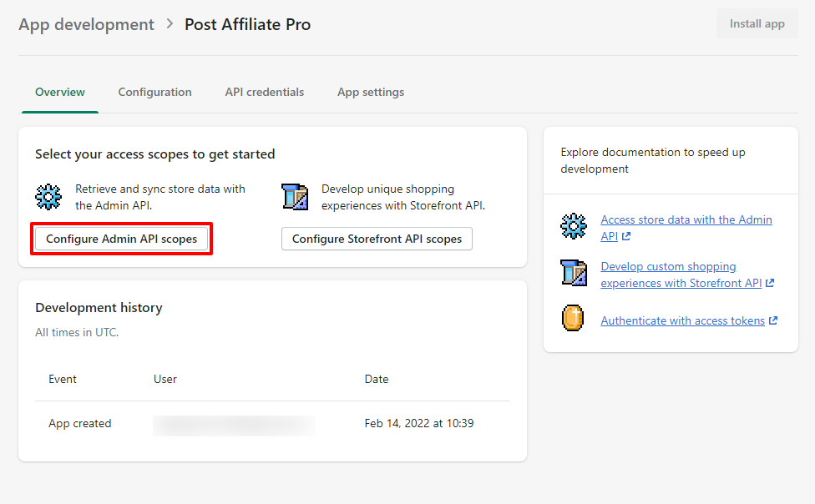Click Configure Storefront API scopes button

[x=377, y=239]
